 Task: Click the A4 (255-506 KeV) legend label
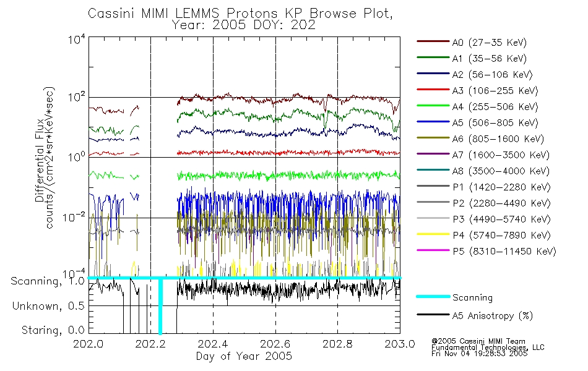coord(495,107)
